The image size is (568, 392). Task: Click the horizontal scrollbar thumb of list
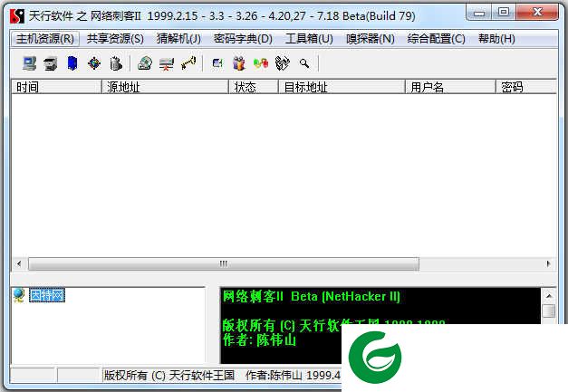[x=224, y=263]
